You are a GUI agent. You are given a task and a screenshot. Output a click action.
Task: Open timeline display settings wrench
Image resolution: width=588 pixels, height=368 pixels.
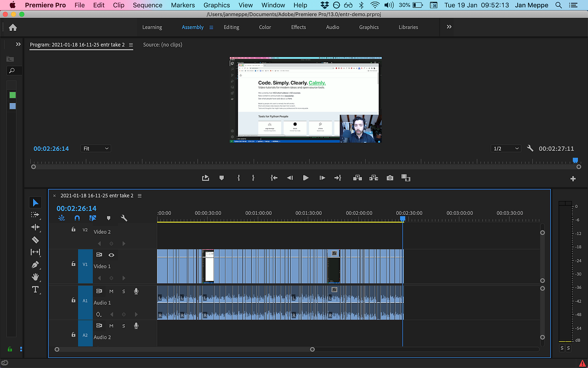click(124, 218)
